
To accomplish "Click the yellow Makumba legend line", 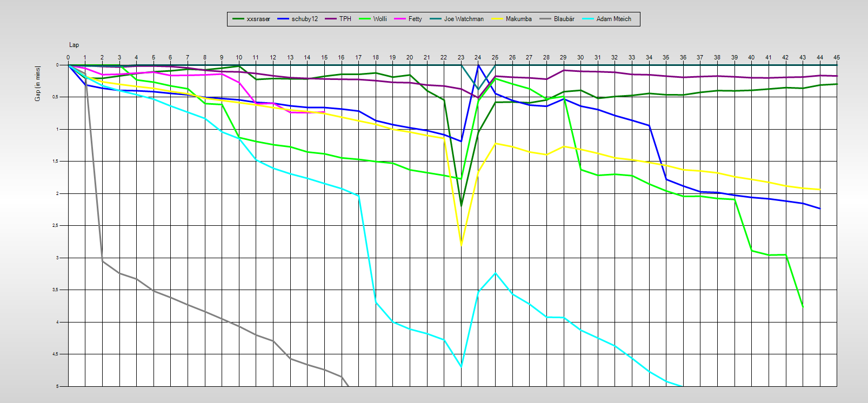I will coord(497,19).
